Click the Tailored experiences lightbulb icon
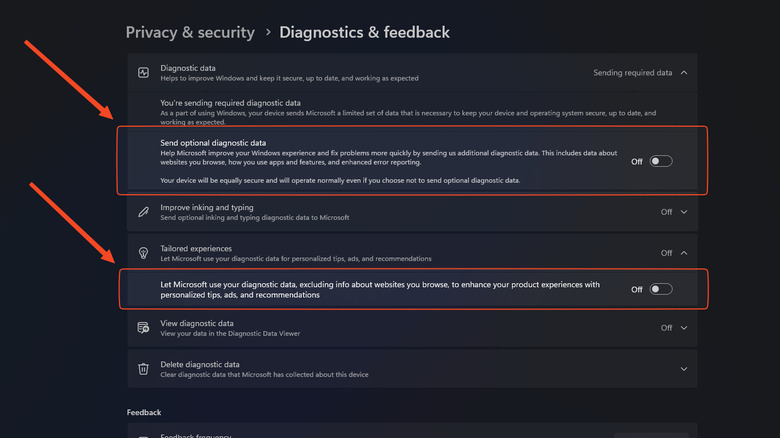780x438 pixels. pos(143,253)
